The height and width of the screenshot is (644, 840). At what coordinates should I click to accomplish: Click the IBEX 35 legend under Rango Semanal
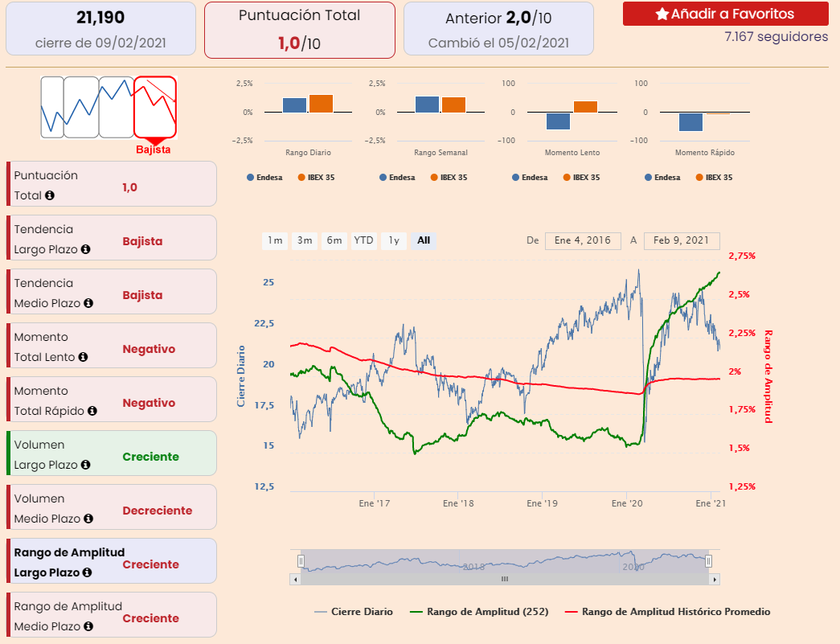[451, 178]
